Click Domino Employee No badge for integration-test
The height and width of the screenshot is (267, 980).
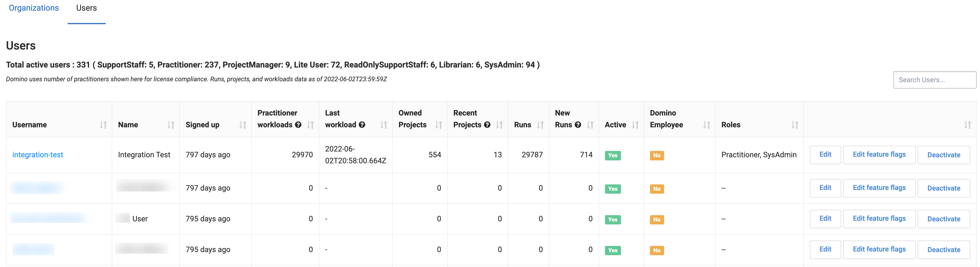coord(657,155)
